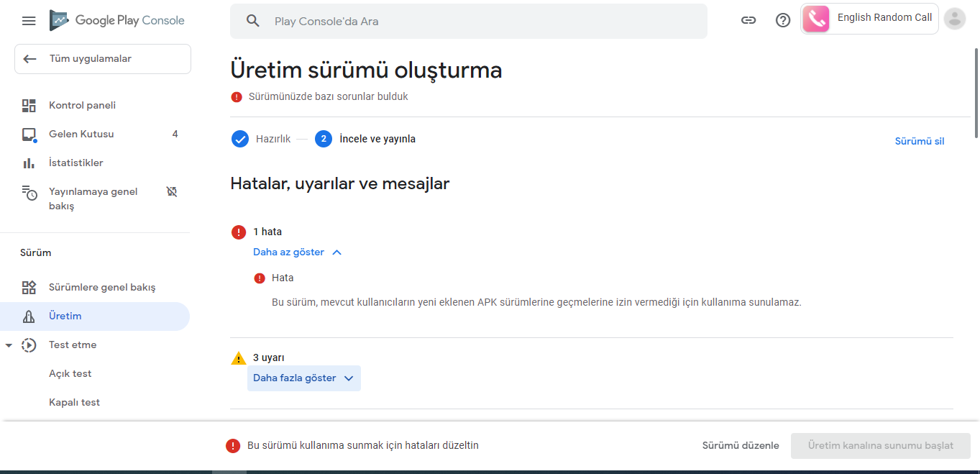
Task: Click the Sürümü düzenle button
Action: point(741,446)
